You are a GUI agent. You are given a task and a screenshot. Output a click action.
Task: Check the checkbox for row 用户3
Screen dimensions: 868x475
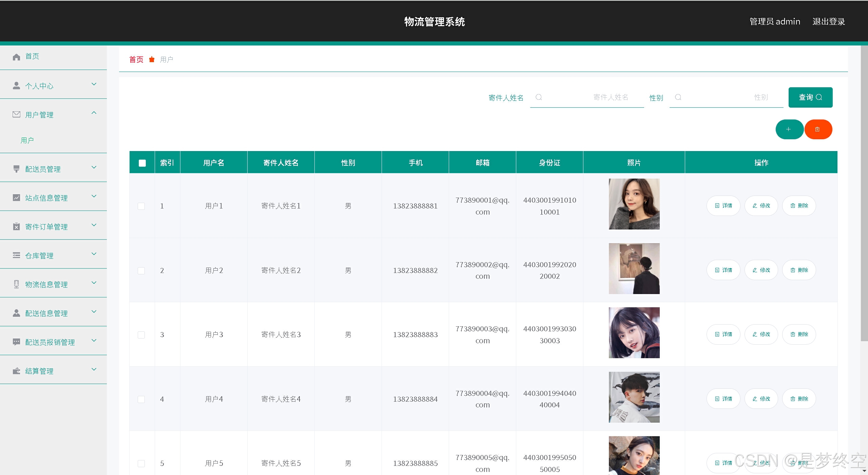[141, 335]
